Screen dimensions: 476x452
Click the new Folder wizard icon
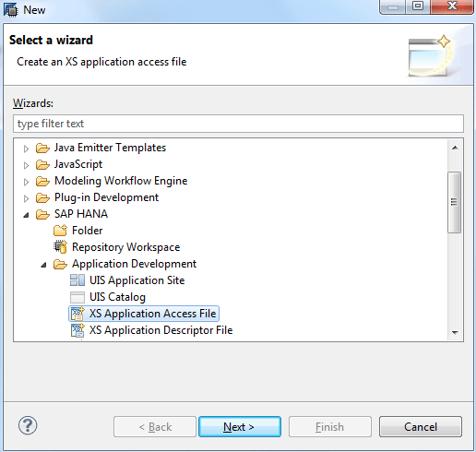[60, 231]
